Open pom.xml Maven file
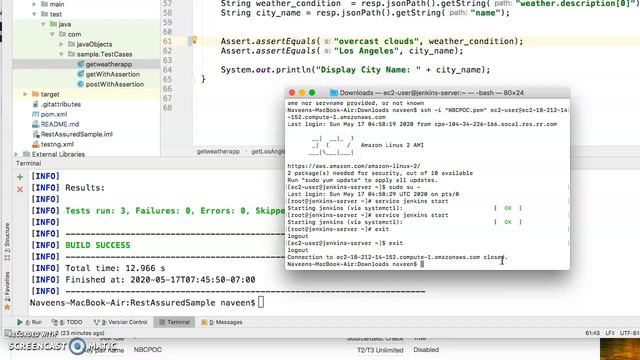 point(54,114)
